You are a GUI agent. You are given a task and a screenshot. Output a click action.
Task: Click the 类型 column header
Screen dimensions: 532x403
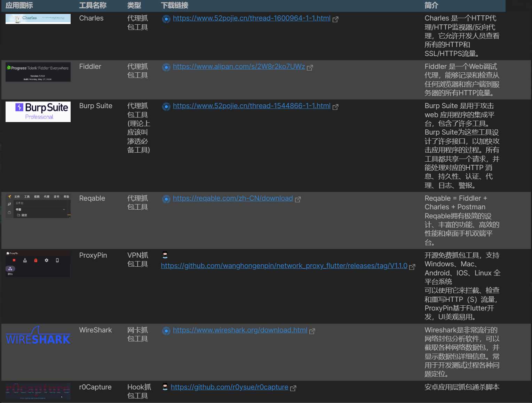tap(134, 6)
